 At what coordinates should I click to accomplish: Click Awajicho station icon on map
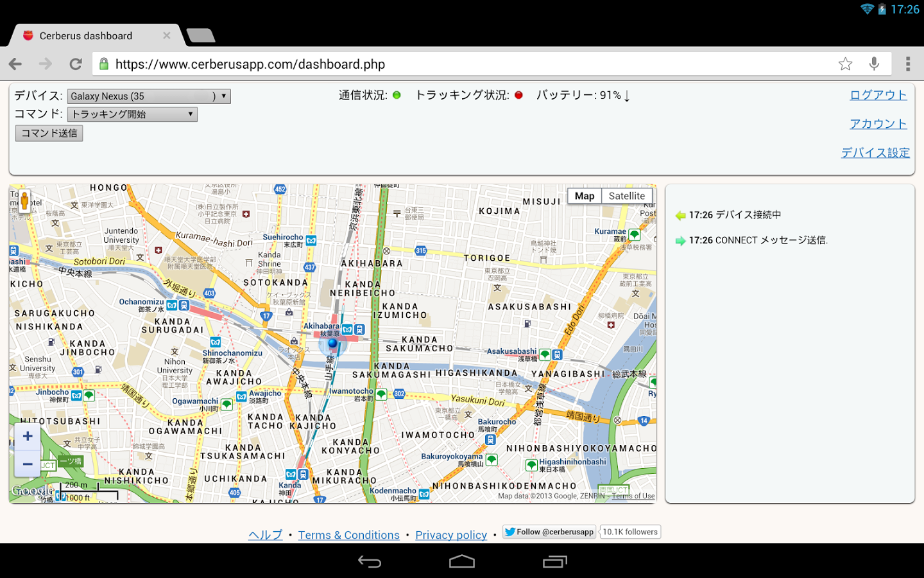241,397
